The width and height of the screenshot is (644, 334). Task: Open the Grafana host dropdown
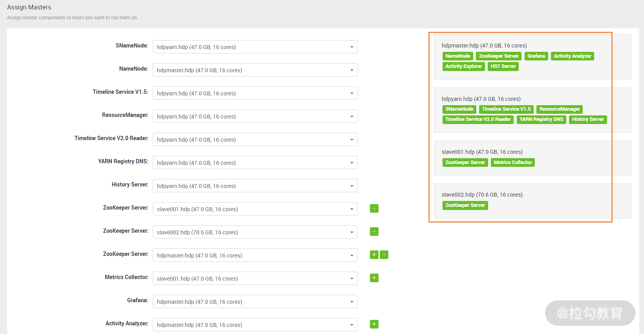(255, 301)
